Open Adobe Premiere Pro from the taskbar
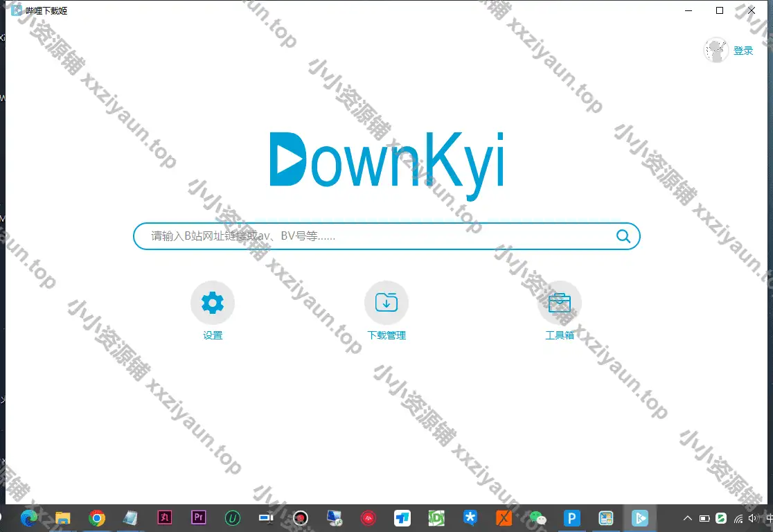 point(199,518)
